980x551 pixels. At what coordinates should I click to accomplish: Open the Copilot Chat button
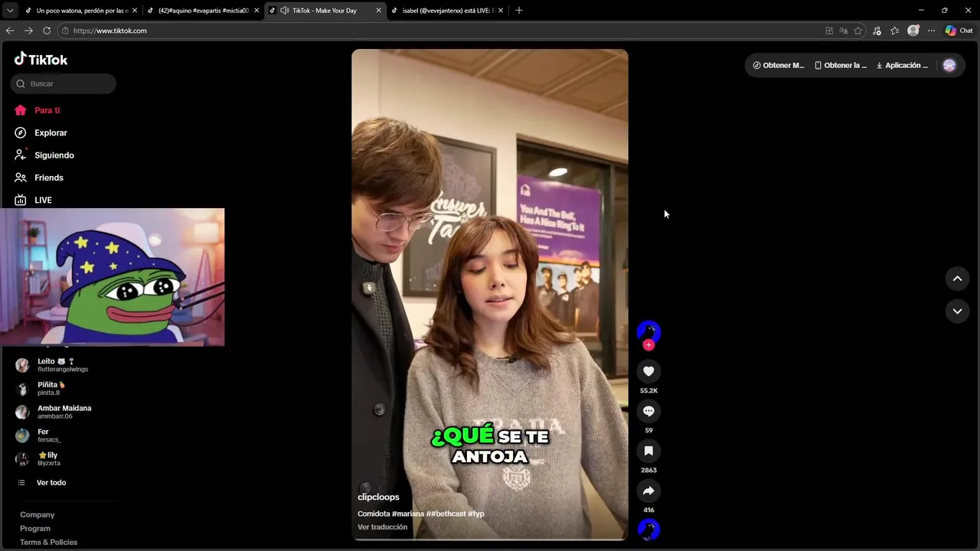pyautogui.click(x=959, y=31)
